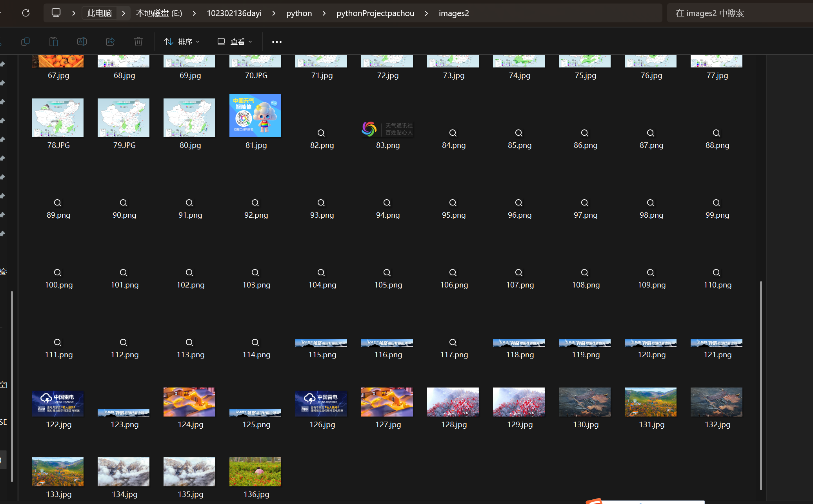Select the 83.png logo file
The height and width of the screenshot is (504, 813).
coord(387,129)
